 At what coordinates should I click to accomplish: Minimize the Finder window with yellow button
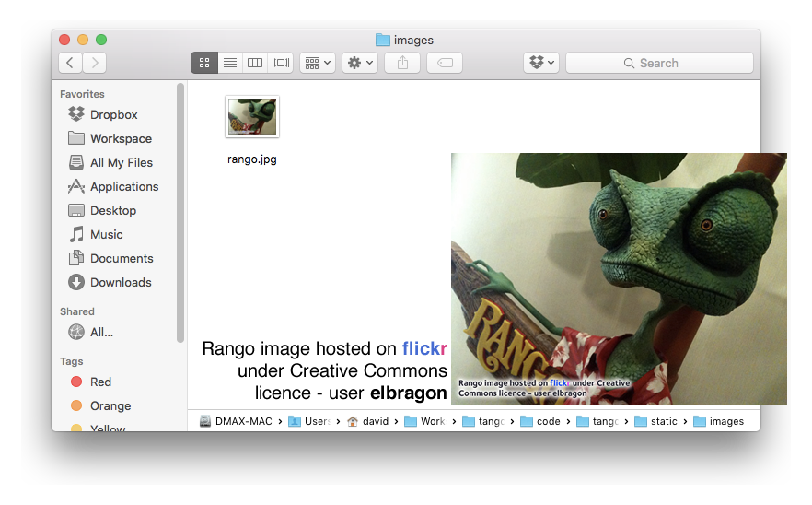[83, 40]
